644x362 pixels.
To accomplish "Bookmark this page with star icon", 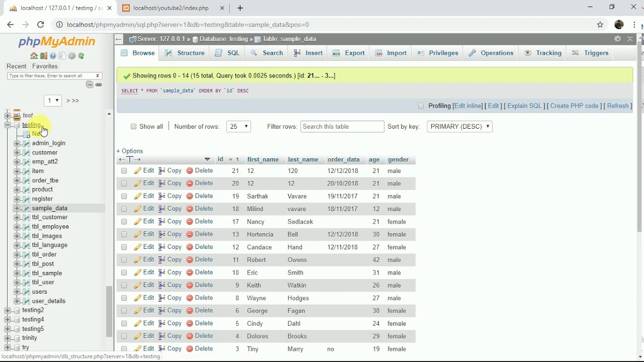I will pos(600,25).
